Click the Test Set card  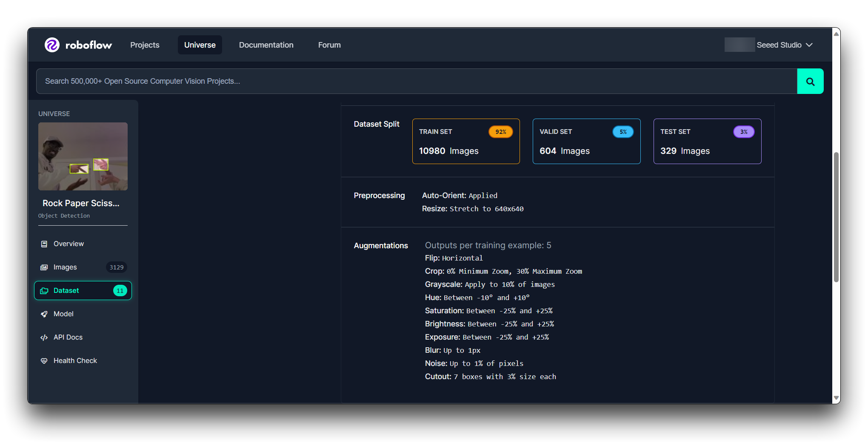click(707, 141)
